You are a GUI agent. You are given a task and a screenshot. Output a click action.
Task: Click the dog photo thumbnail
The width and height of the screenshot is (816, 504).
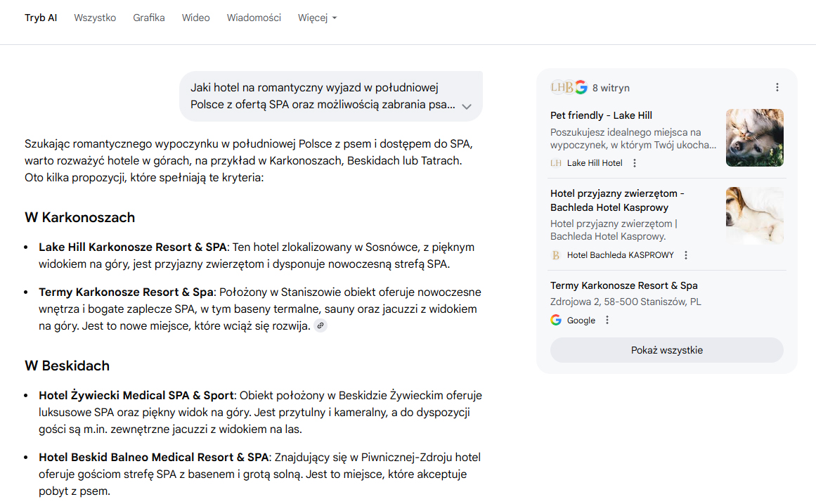(x=754, y=215)
